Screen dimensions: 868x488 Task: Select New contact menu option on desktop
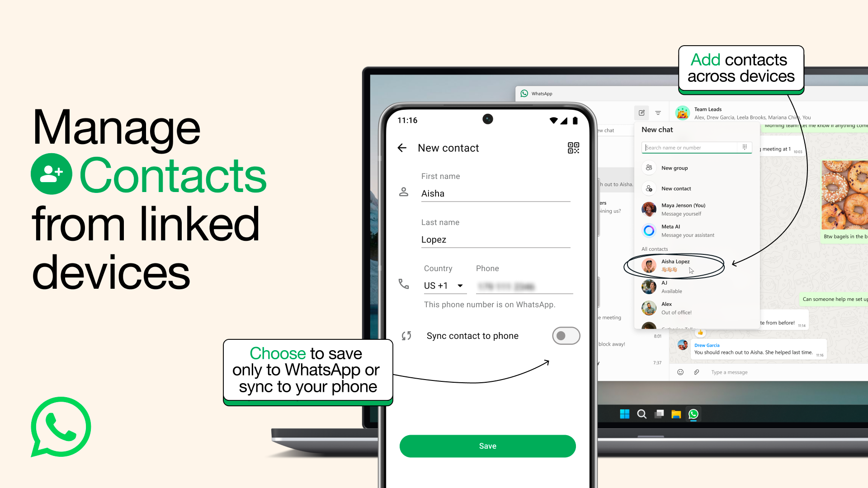pos(676,188)
